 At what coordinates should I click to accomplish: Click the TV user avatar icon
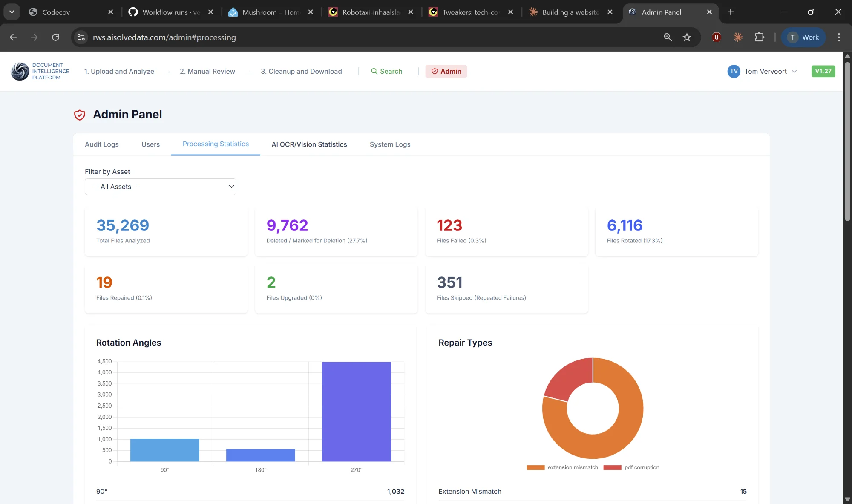point(733,71)
